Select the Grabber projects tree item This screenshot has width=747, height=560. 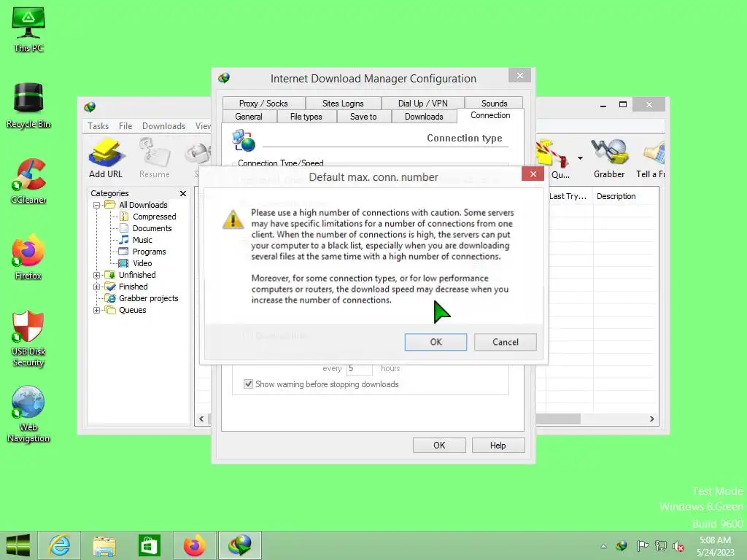point(148,298)
